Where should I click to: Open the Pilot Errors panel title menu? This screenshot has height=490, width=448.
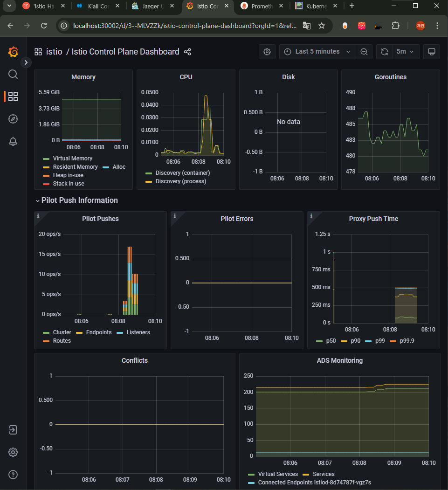pos(237,219)
